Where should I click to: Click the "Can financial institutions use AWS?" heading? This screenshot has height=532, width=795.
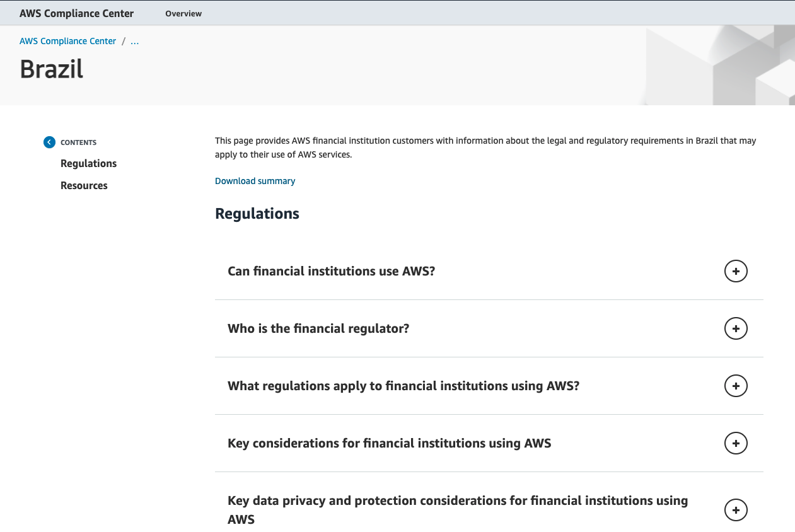[x=332, y=271]
